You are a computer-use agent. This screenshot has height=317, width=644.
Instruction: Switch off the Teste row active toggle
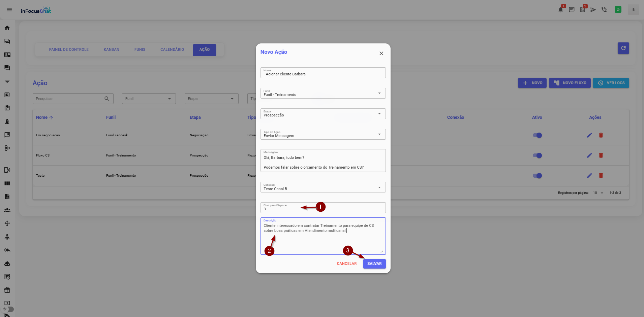click(x=537, y=176)
